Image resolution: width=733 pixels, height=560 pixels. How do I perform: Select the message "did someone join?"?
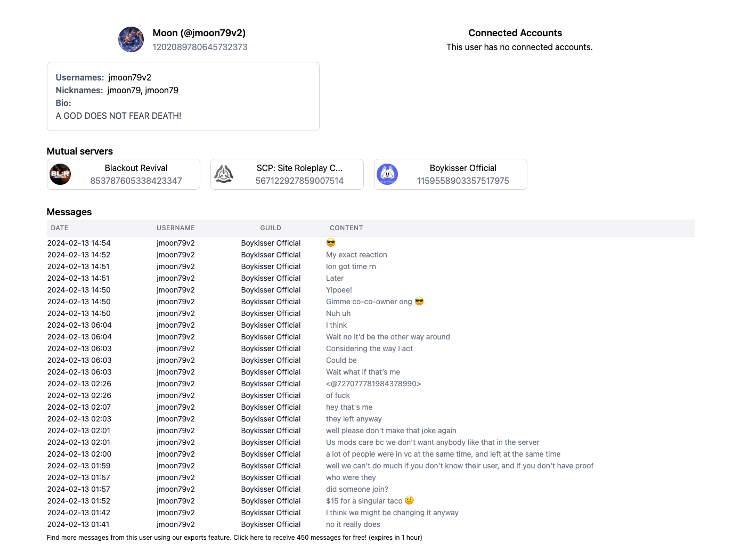[x=357, y=489]
